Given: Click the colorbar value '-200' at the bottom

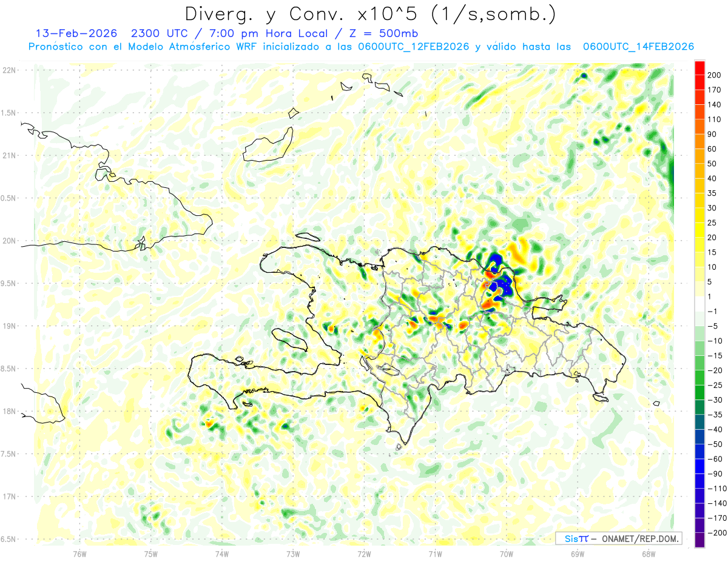Looking at the screenshot, I should 716,533.
